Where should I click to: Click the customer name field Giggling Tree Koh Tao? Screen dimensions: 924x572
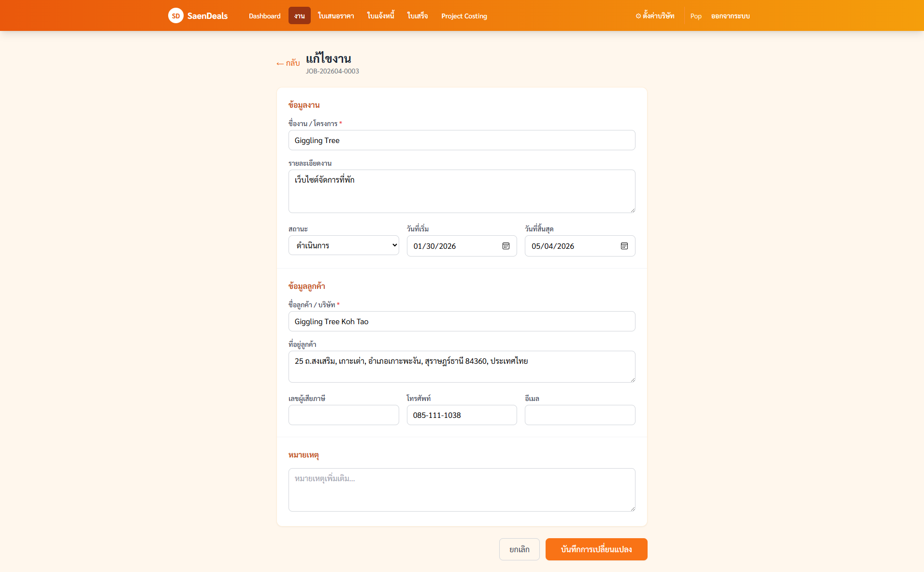[462, 321]
